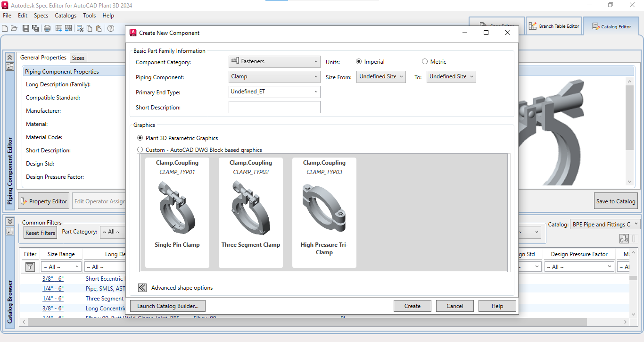Maximize the Create New Component dialog
This screenshot has width=644, height=342.
click(486, 33)
